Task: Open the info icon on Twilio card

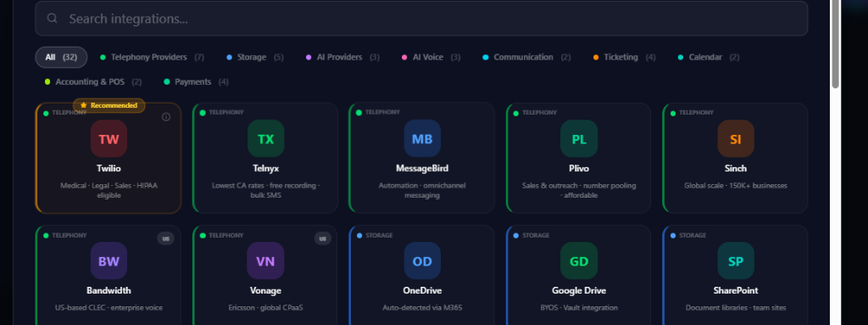Action: click(166, 117)
